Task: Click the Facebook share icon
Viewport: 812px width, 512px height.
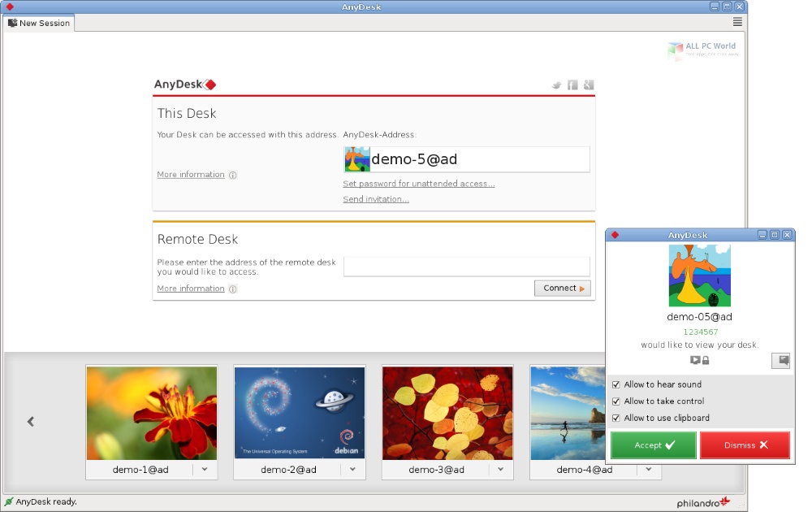Action: coord(572,85)
